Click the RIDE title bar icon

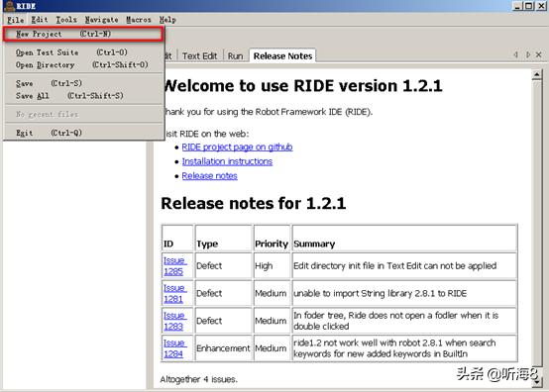pos(9,6)
